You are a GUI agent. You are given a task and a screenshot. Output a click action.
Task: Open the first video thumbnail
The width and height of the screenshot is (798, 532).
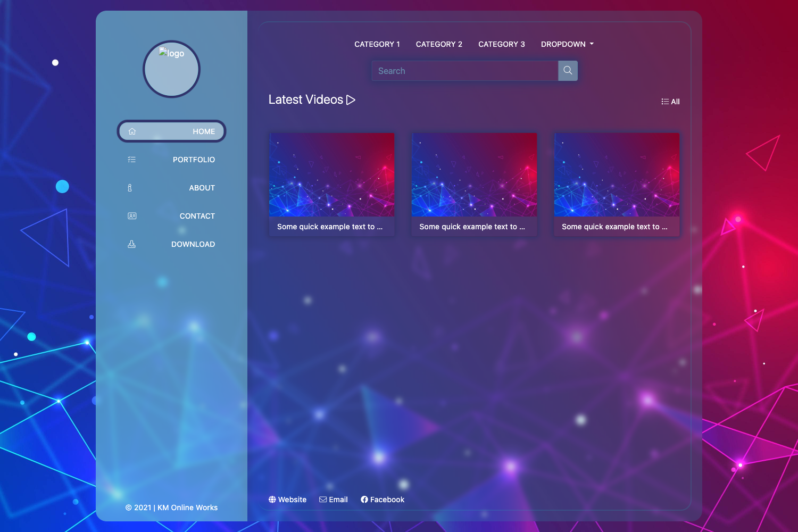[331, 174]
